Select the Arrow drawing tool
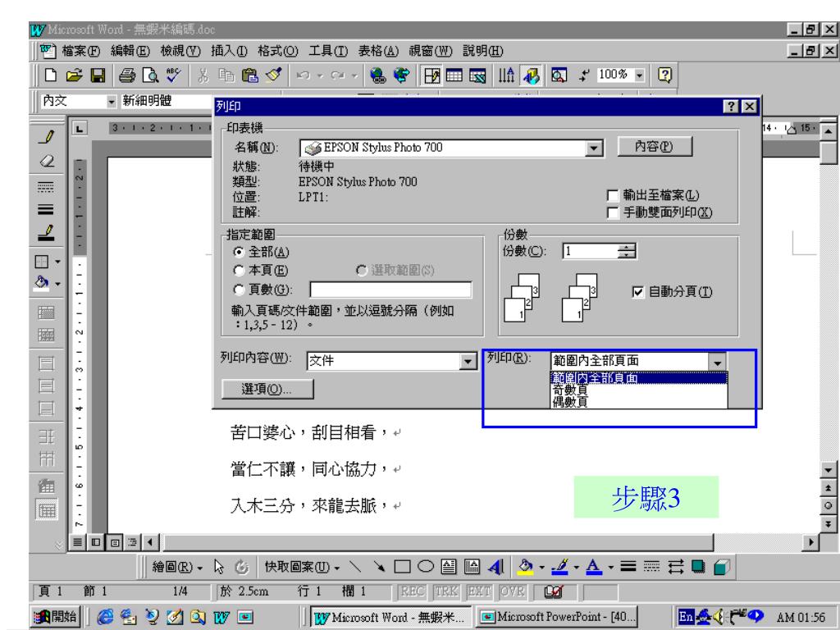Viewport: 840px width, 630px height. 379,566
